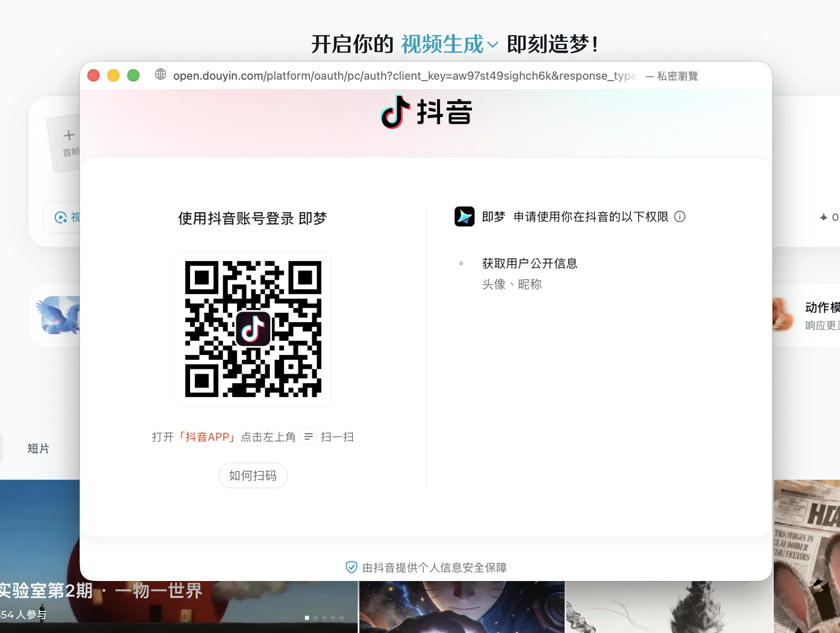Click the 如何扫码 button
The height and width of the screenshot is (633, 840).
pyautogui.click(x=253, y=475)
